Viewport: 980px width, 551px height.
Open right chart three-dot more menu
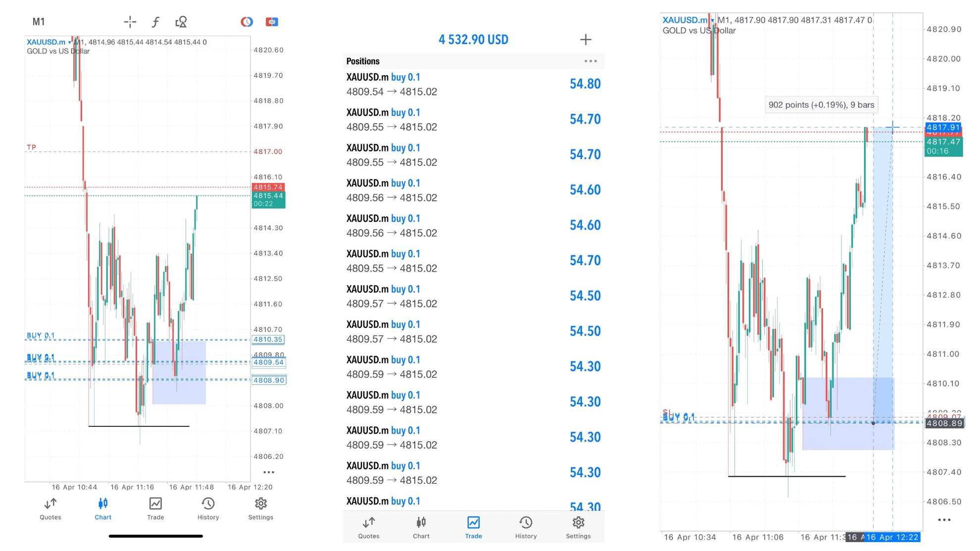pos(944,520)
